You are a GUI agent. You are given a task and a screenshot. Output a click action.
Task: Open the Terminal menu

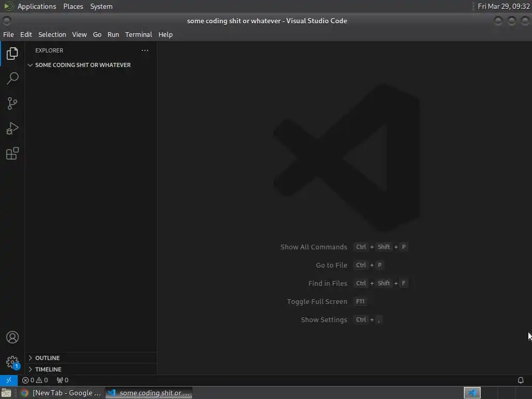pyautogui.click(x=138, y=35)
